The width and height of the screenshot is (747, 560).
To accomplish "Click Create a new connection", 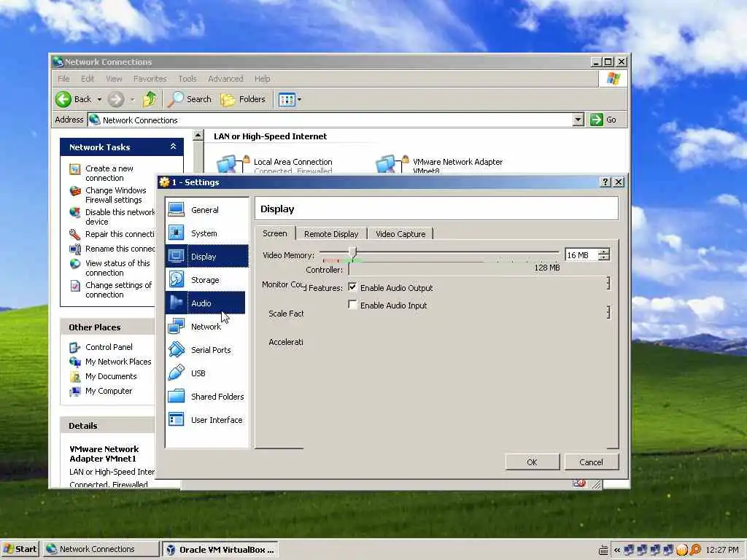I will tap(109, 174).
